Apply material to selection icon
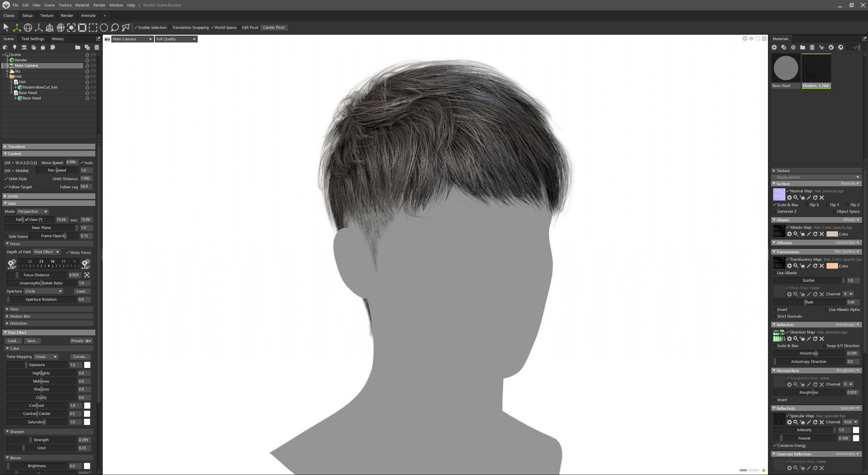The width and height of the screenshot is (868, 475). 821,47
